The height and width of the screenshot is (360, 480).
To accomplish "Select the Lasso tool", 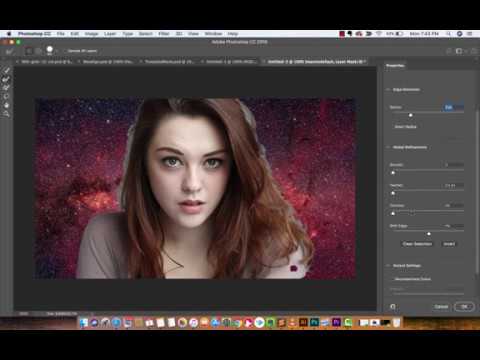I will point(6,96).
